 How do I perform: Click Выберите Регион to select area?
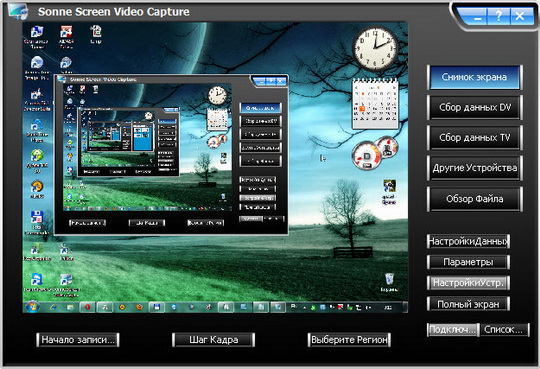349,340
